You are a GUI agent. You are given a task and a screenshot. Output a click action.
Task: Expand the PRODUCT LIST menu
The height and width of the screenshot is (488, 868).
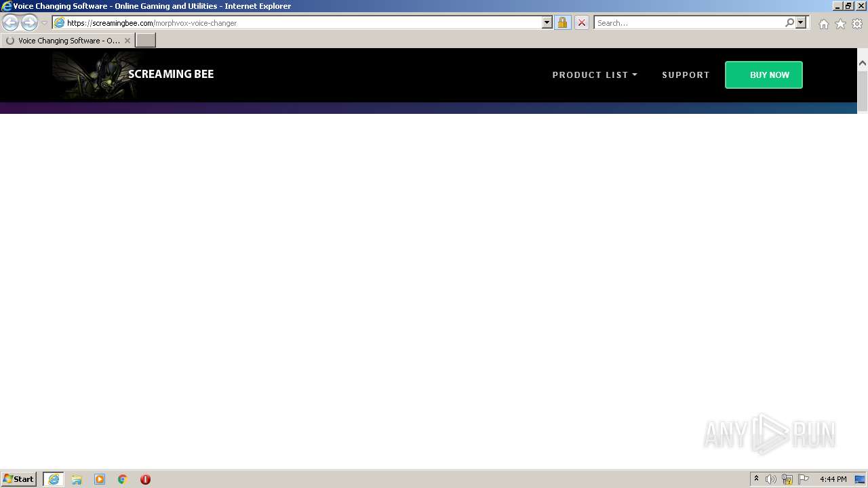coord(595,75)
